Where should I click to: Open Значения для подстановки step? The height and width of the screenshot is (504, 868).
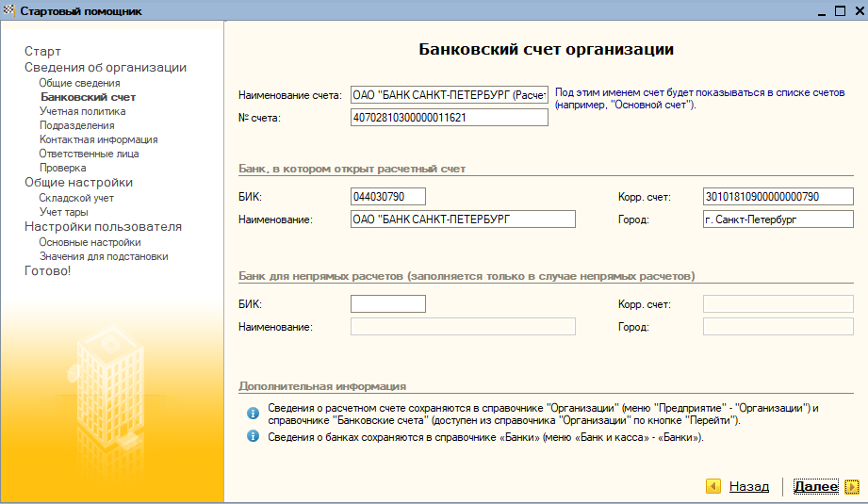tap(104, 256)
